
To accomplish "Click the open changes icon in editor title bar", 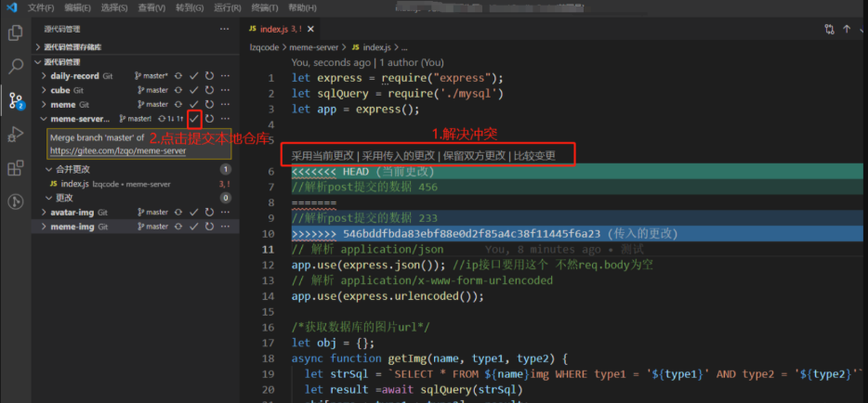I will [829, 30].
